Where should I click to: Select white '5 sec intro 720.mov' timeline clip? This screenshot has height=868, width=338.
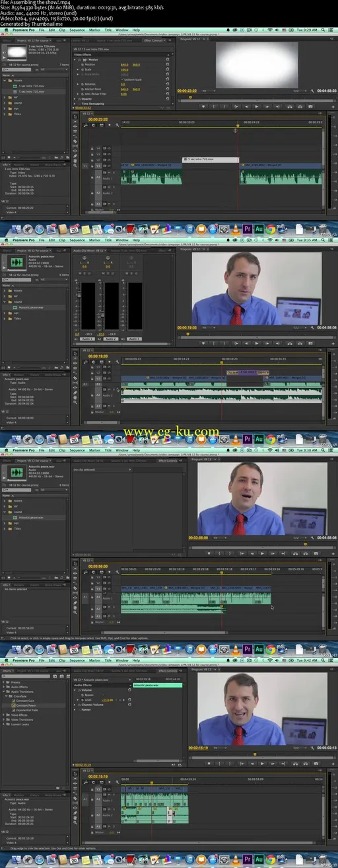tap(211, 159)
